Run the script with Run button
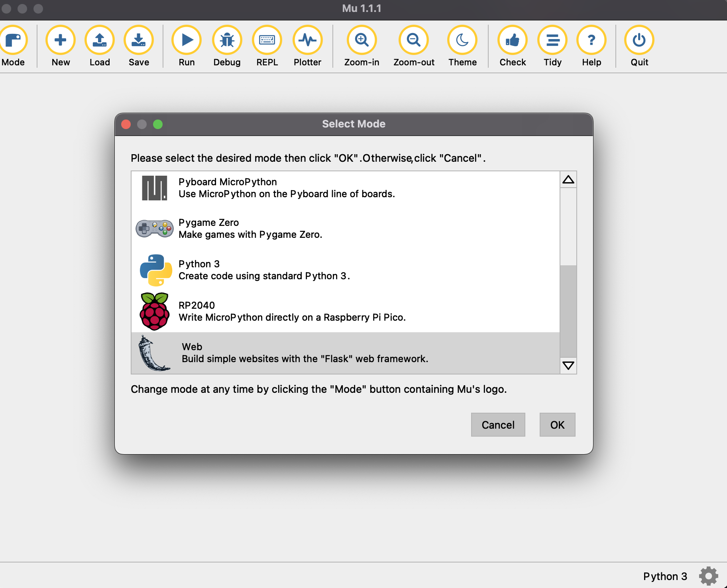 coord(187,46)
